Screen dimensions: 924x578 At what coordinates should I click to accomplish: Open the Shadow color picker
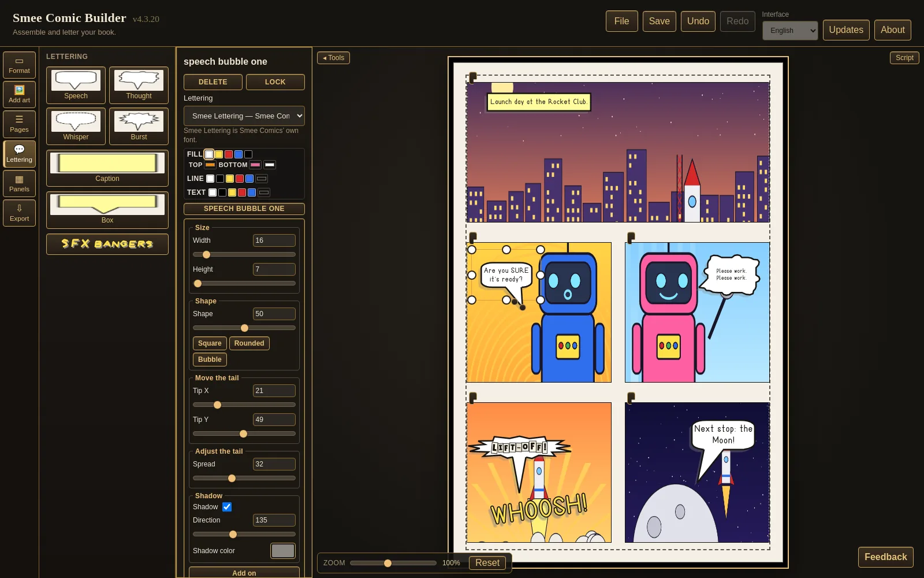coord(283,551)
